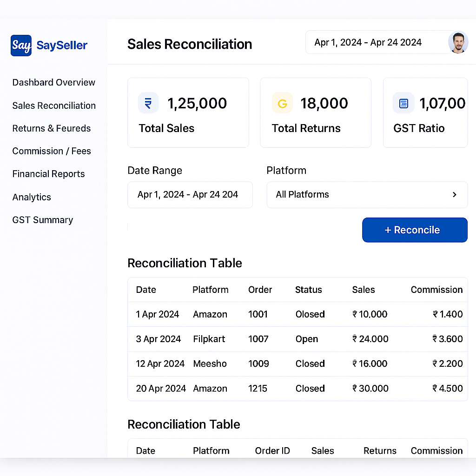Open Returns & Feureds page

[x=51, y=128]
